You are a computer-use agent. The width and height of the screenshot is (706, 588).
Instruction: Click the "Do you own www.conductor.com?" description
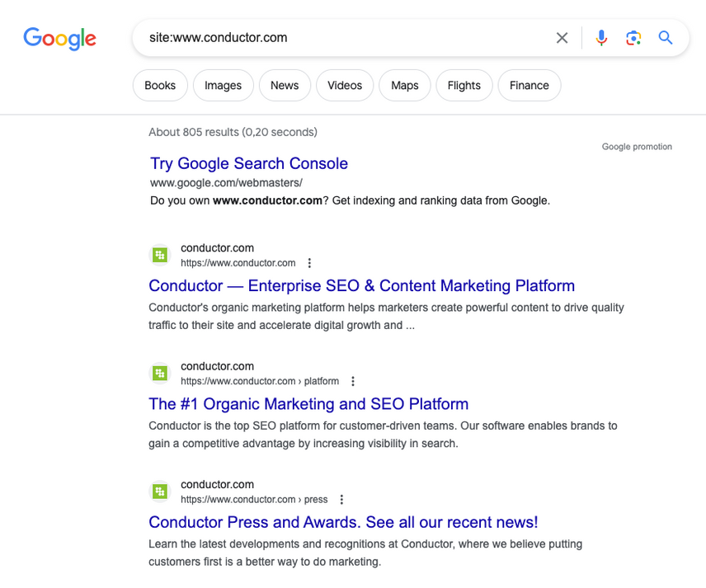350,200
